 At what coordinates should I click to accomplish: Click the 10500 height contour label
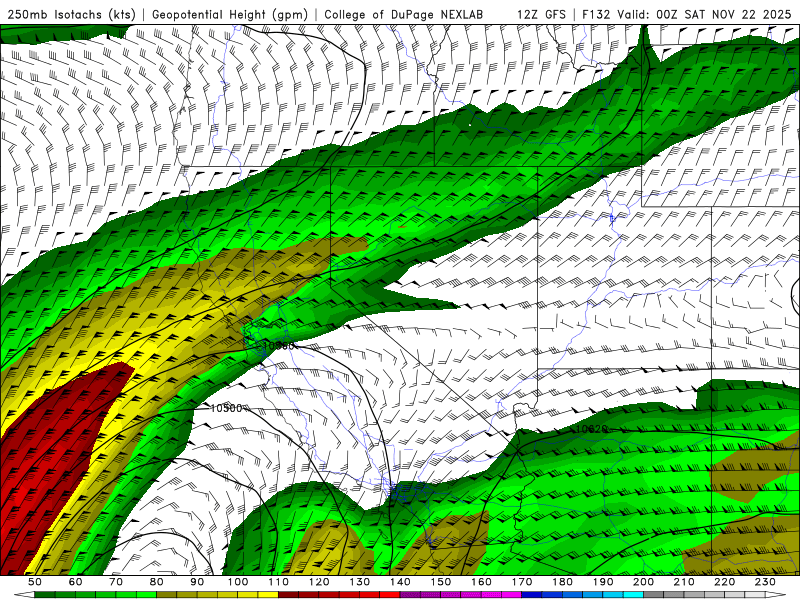(226, 408)
